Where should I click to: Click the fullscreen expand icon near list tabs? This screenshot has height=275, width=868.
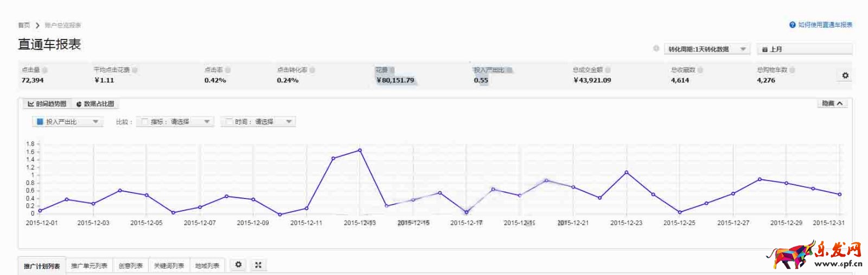point(258,265)
